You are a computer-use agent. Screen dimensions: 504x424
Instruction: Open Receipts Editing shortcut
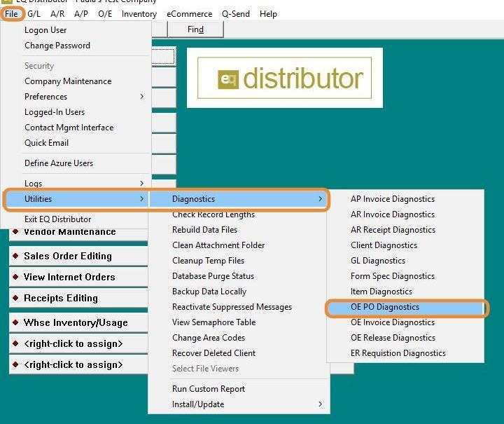[x=78, y=299]
